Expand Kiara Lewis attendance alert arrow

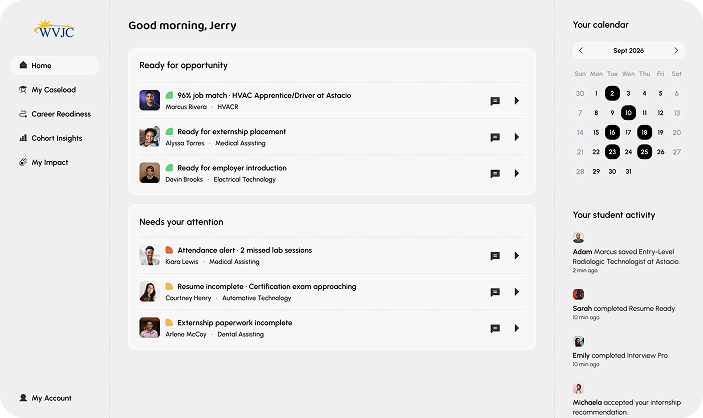[x=516, y=256]
